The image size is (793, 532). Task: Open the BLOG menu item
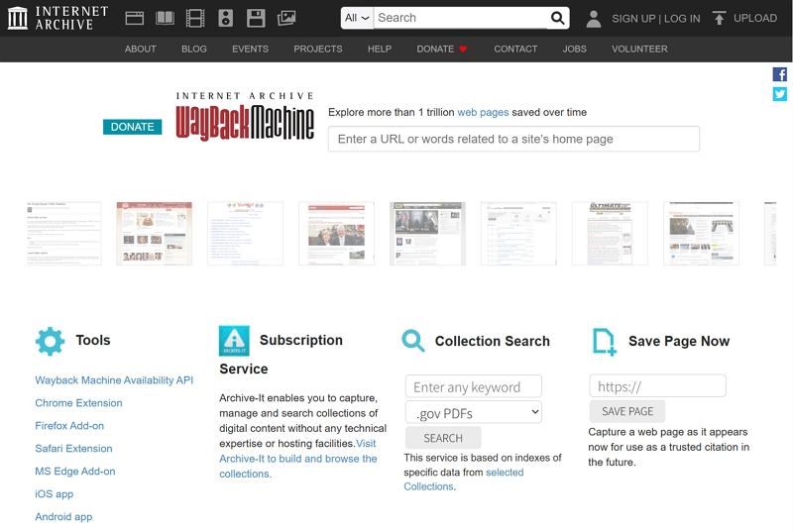point(194,49)
